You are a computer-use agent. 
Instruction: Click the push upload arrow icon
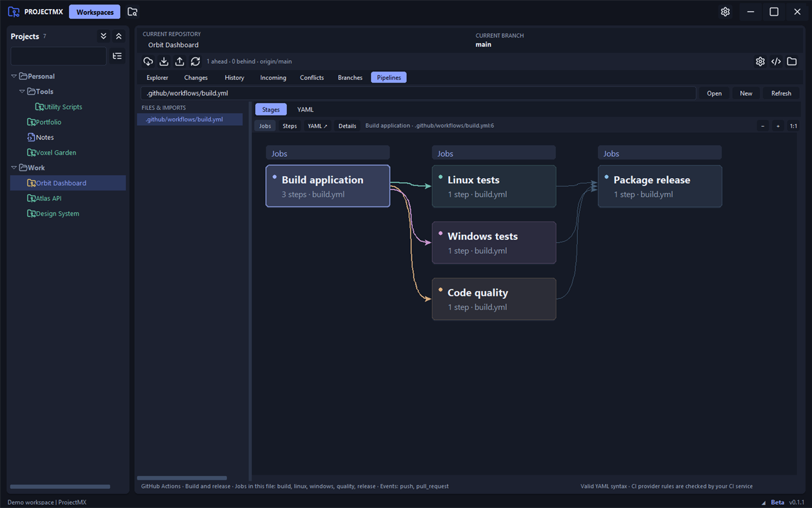tap(179, 61)
